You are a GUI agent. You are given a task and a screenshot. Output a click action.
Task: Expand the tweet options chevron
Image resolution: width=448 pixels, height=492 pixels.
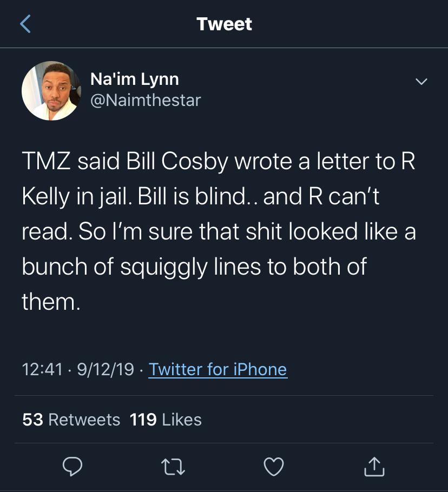pyautogui.click(x=420, y=82)
